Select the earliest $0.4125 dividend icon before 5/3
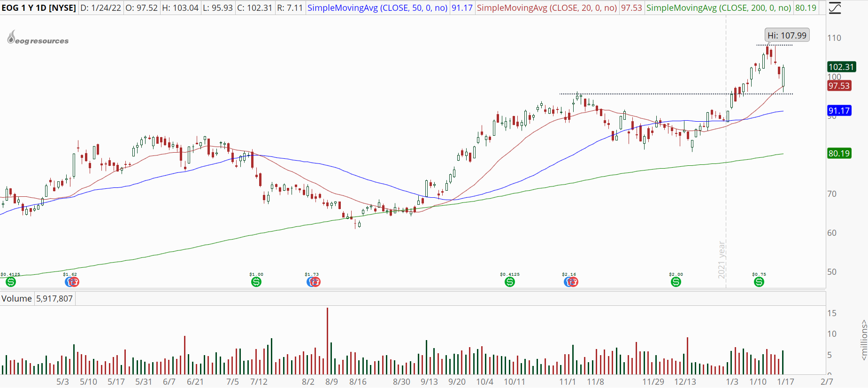 [x=11, y=282]
